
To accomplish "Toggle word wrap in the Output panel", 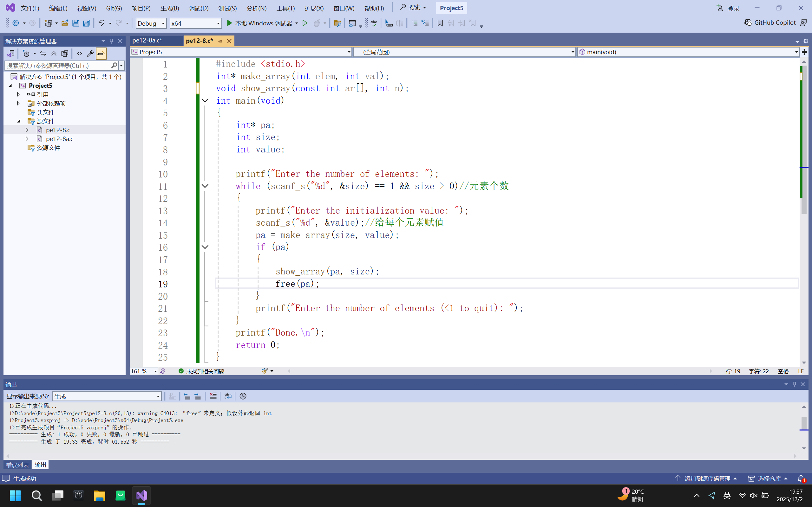I will pos(228,396).
